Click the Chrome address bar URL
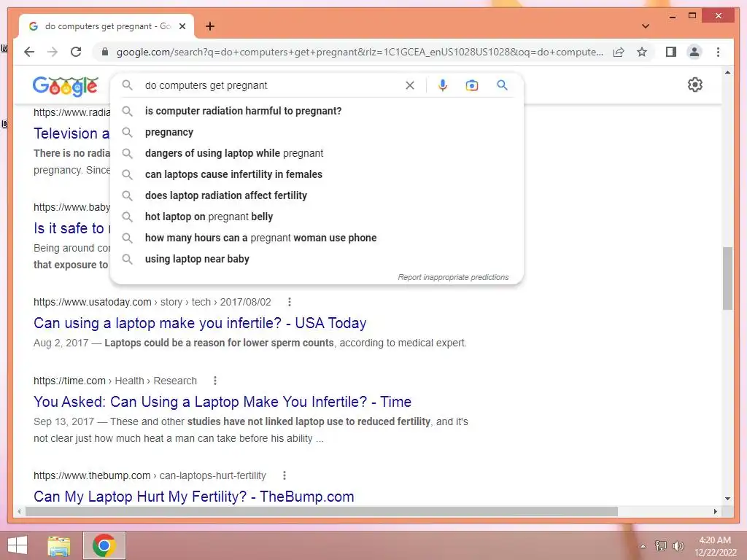747x560 pixels. (360, 52)
